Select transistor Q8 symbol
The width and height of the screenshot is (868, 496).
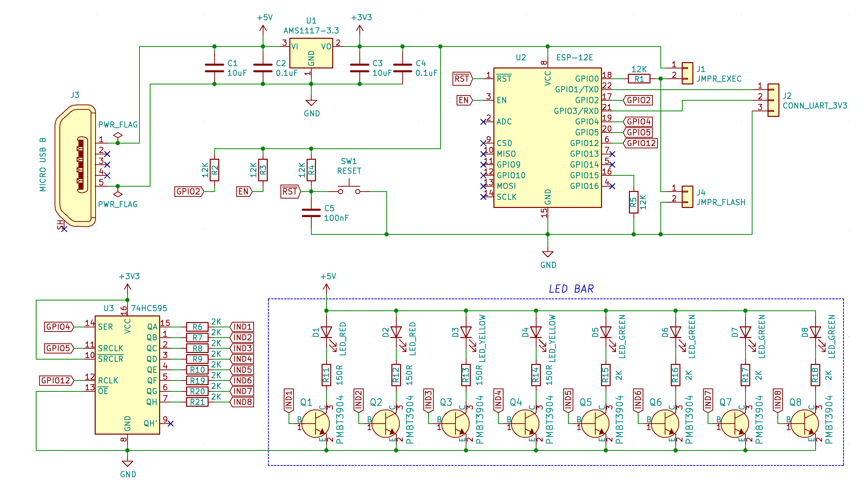pos(805,423)
